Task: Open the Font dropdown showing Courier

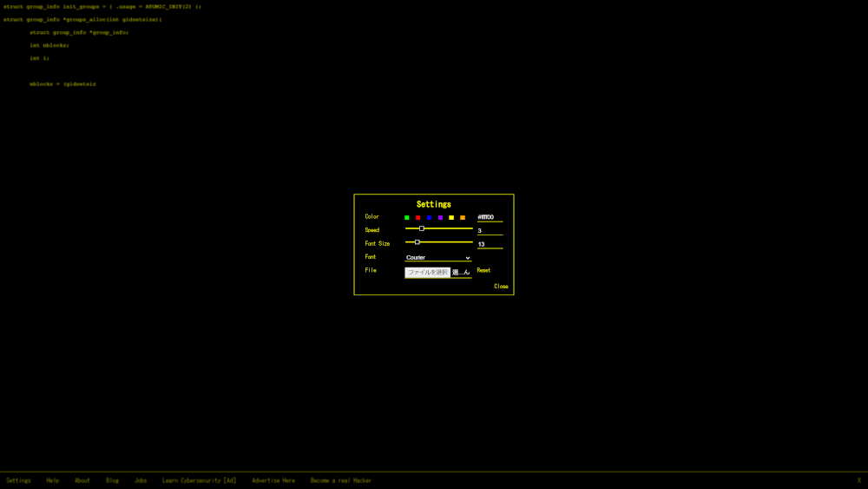Action: pos(438,258)
